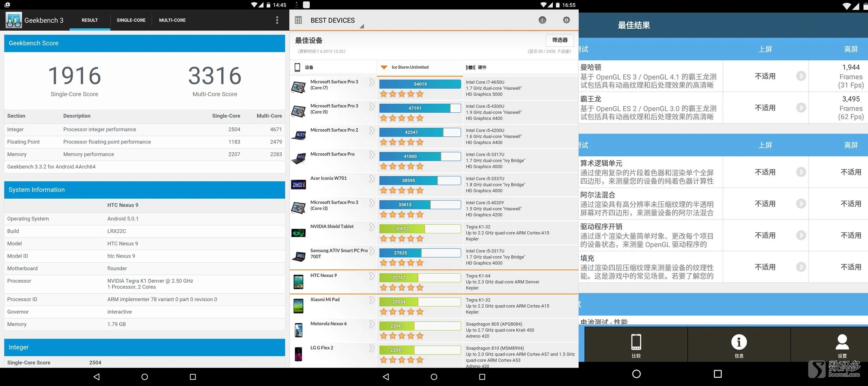Expand HTC Nexus 9 row chevron
Image resolution: width=868 pixels, height=386 pixels.
(x=371, y=276)
